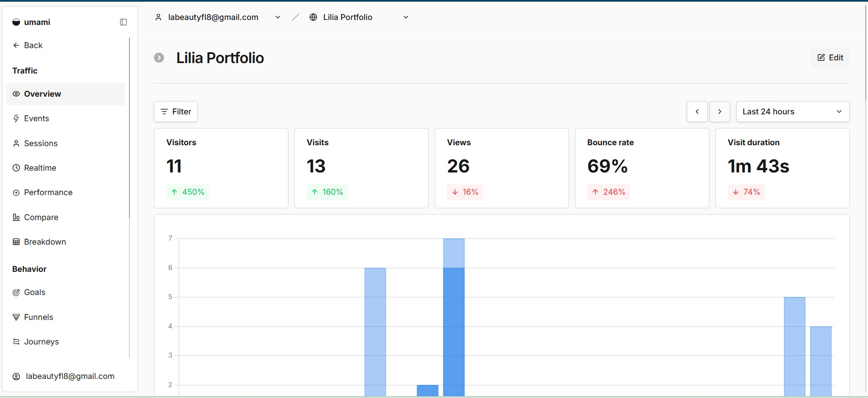The image size is (868, 398).
Task: Go to the previous time period
Action: 697,112
